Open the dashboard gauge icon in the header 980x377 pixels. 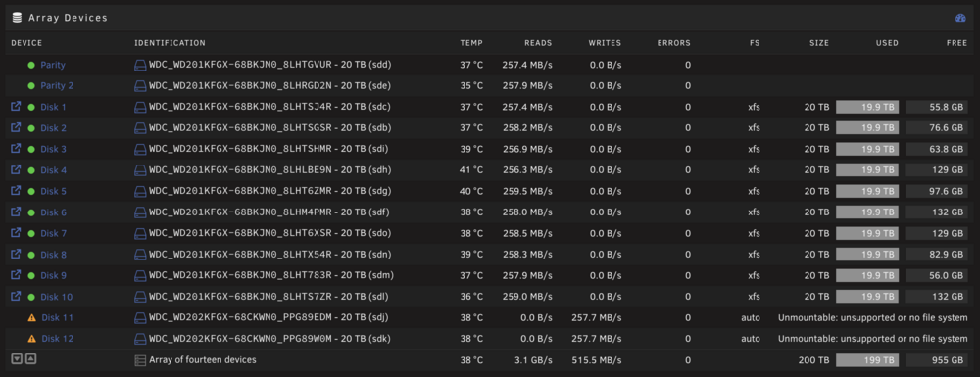tap(960, 18)
